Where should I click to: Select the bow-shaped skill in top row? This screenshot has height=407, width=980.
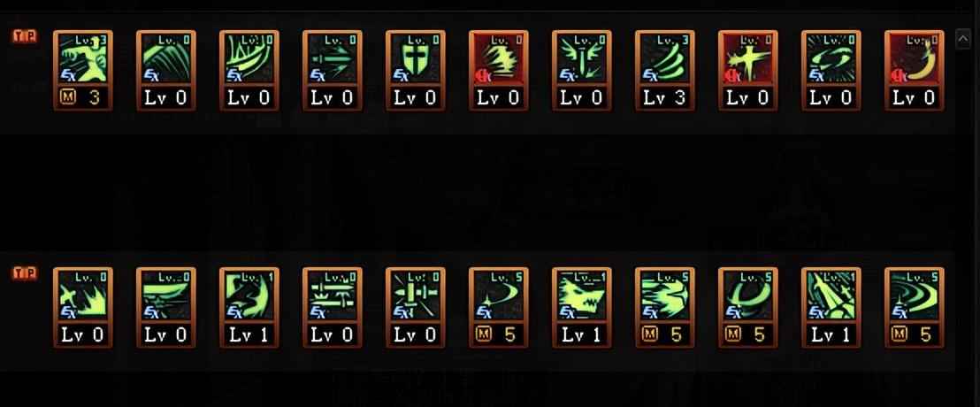click(x=249, y=58)
